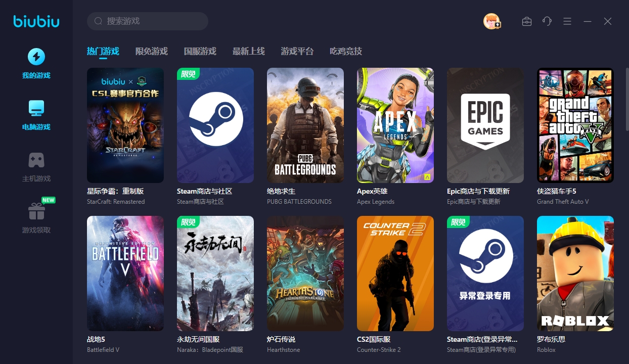
Task: Open the game gift box icon
Action: (x=36, y=211)
